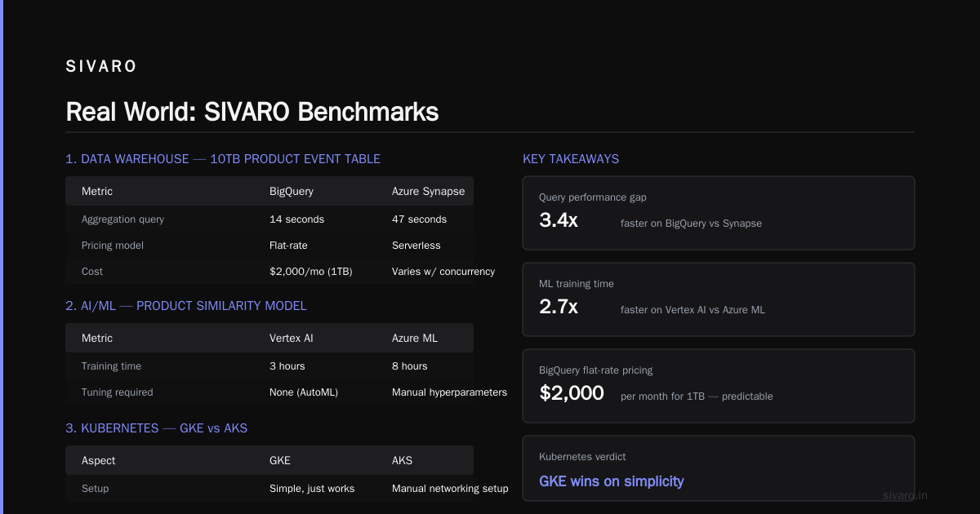Click the 'Aspect' column header

tap(99, 461)
